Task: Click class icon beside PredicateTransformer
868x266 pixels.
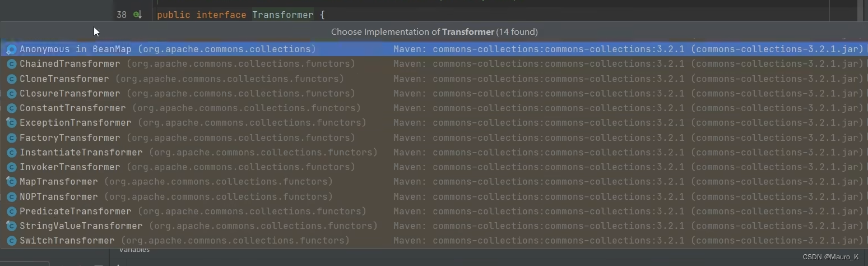Action: 11,212
